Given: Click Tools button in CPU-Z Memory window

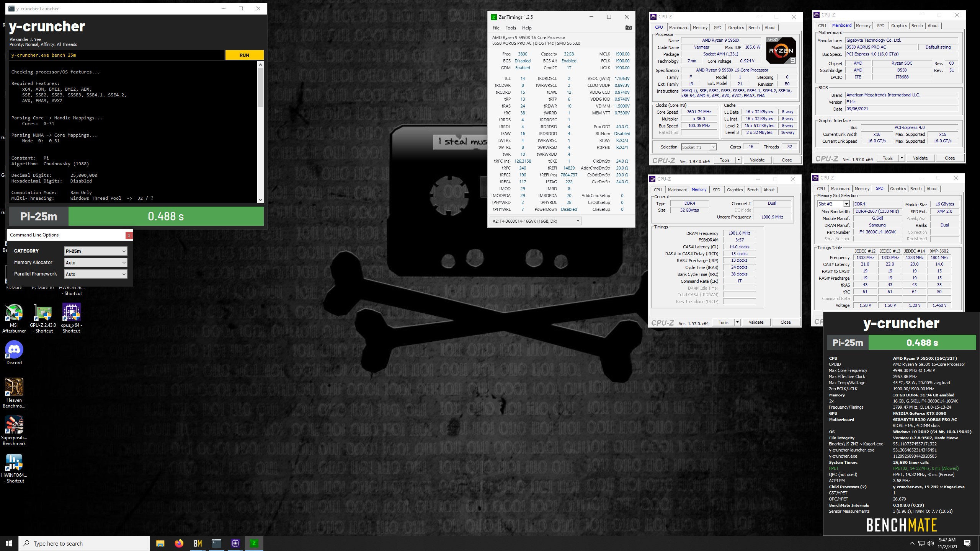Looking at the screenshot, I should [723, 322].
